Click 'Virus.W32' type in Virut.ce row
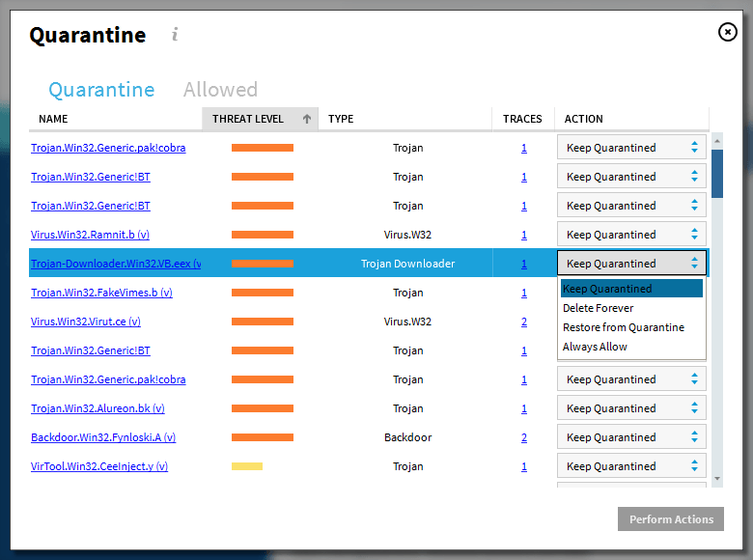Screen dimensions: 753x560 point(407,322)
